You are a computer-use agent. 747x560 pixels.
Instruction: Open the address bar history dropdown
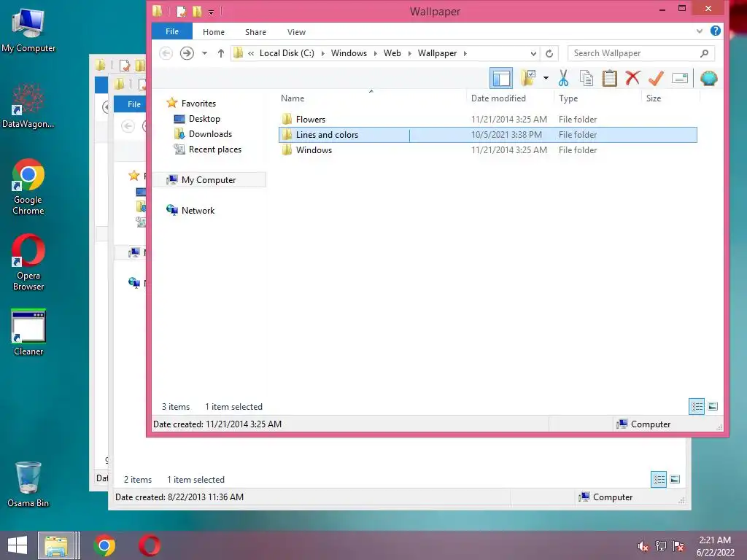click(x=533, y=53)
